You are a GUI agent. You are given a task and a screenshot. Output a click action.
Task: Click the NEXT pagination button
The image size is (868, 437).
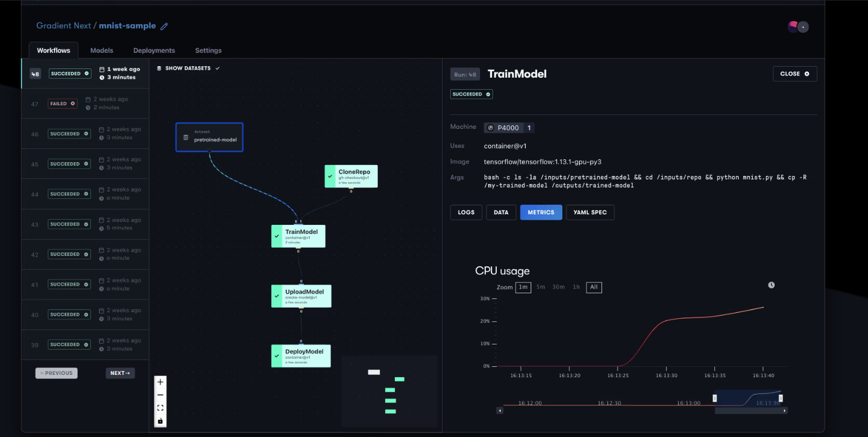tap(120, 373)
